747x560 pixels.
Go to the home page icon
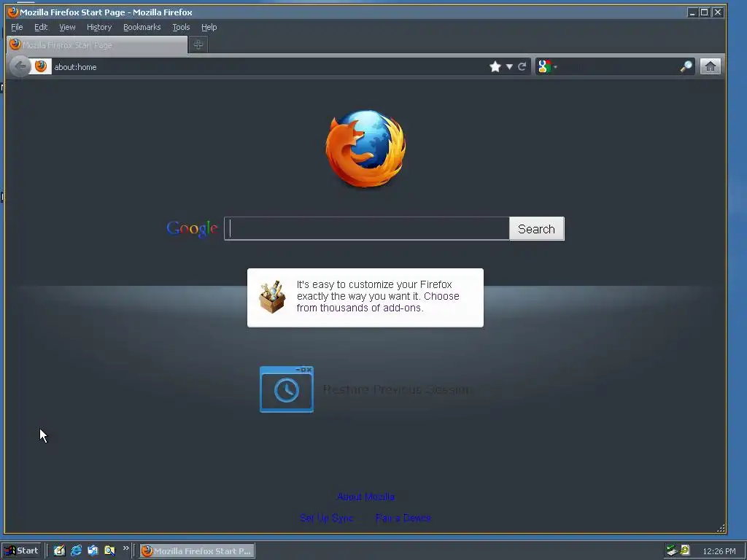click(x=711, y=66)
